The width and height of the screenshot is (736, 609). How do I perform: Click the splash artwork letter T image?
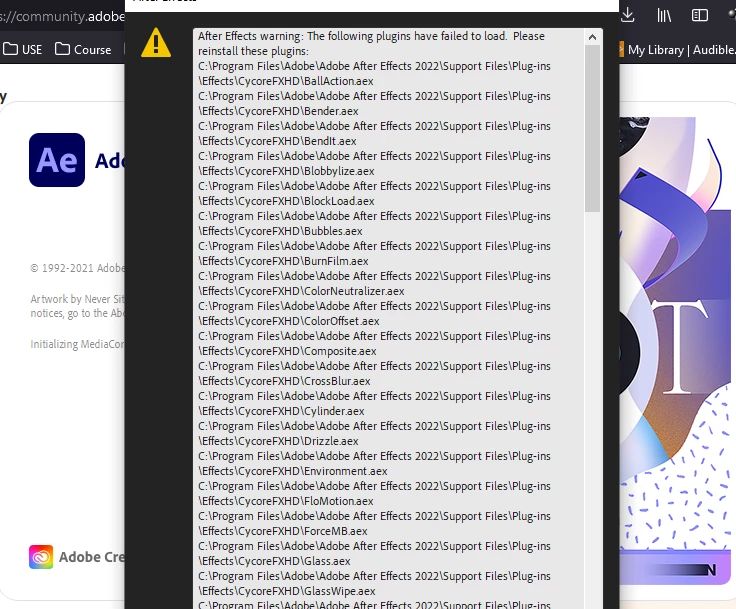[680, 346]
